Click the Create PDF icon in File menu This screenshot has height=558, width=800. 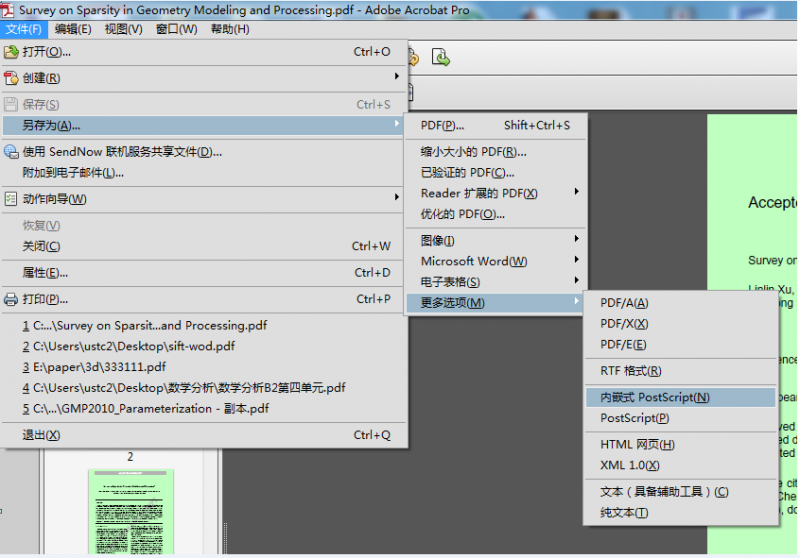tap(11, 78)
